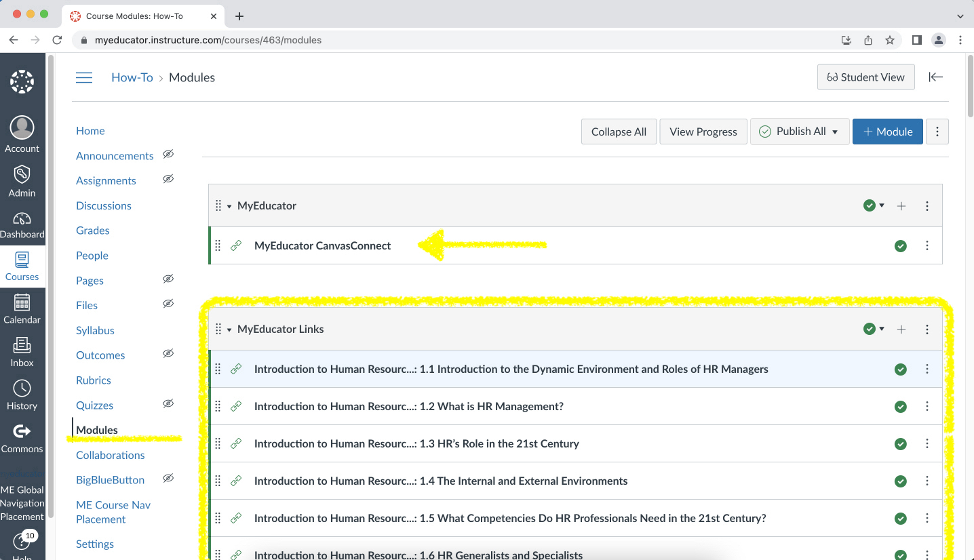Open the MyEducator module options kebab

pos(927,205)
